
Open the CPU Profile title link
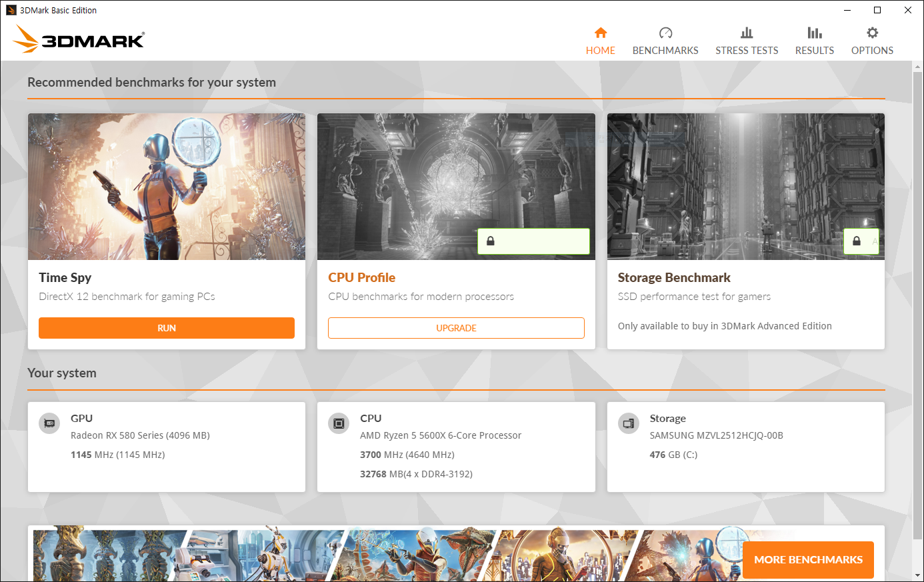(x=362, y=277)
